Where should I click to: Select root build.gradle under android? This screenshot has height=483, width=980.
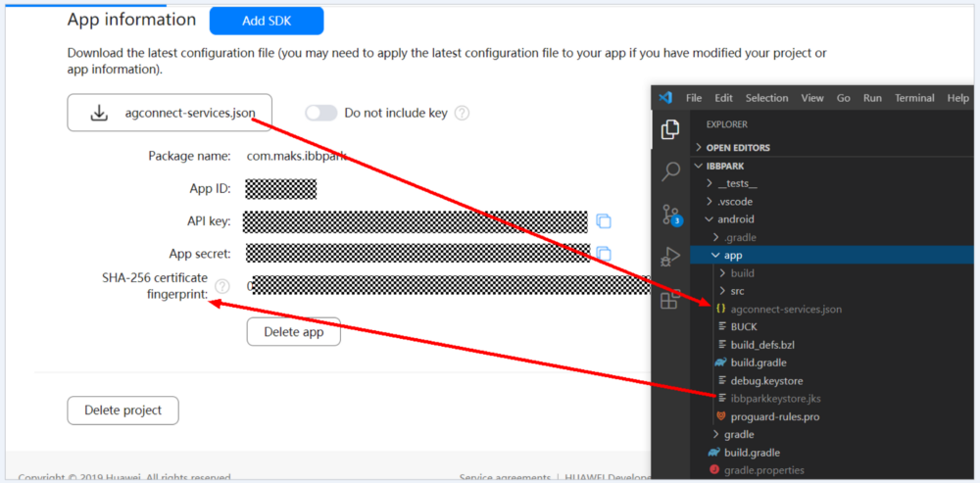[x=752, y=453]
